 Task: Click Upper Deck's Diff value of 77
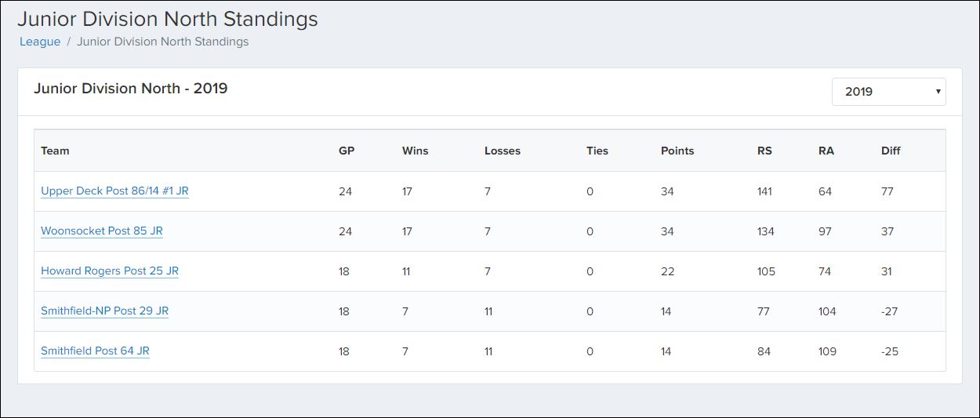pos(887,191)
